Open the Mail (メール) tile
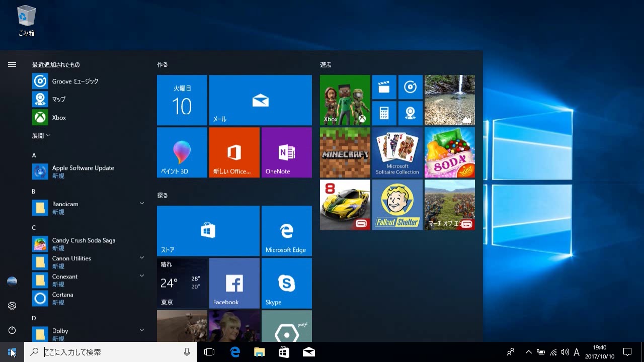This screenshot has width=644, height=362. [261, 100]
